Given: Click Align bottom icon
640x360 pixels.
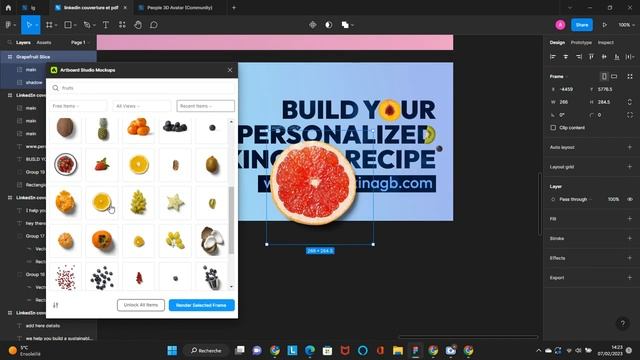Looking at the screenshot, I should click(617, 57).
